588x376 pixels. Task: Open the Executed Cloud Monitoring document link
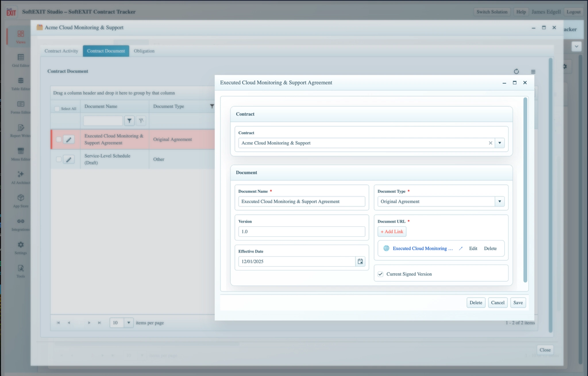tap(423, 248)
